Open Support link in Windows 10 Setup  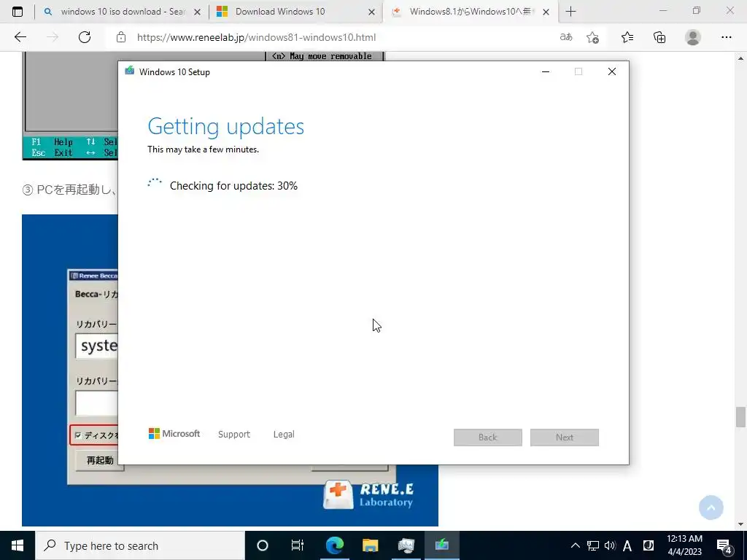234,435
